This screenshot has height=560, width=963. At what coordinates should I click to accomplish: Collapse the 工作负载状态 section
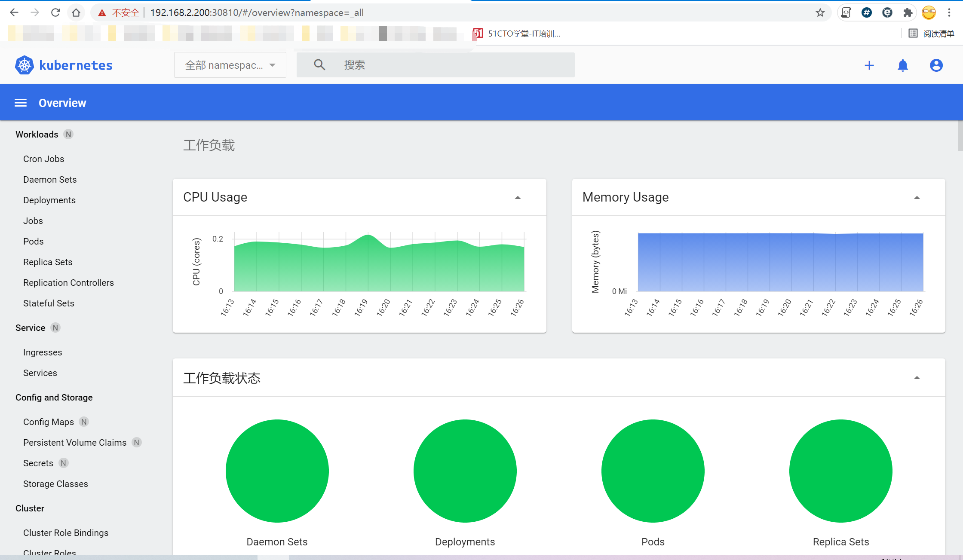pyautogui.click(x=917, y=378)
